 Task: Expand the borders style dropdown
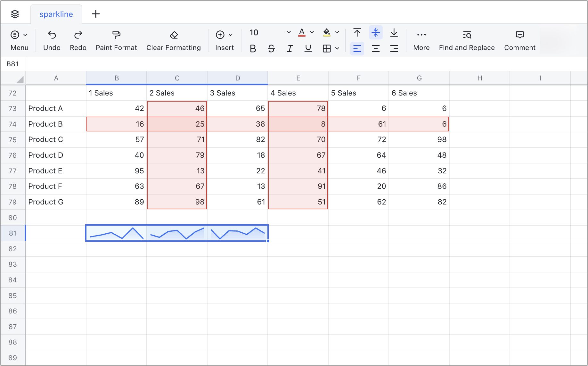337,48
